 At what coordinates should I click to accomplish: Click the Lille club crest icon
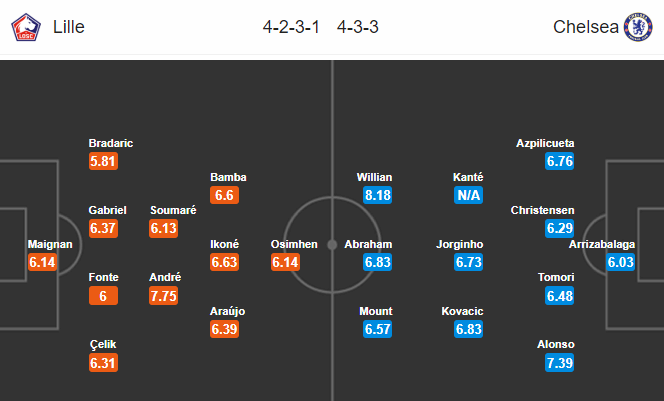point(26,27)
